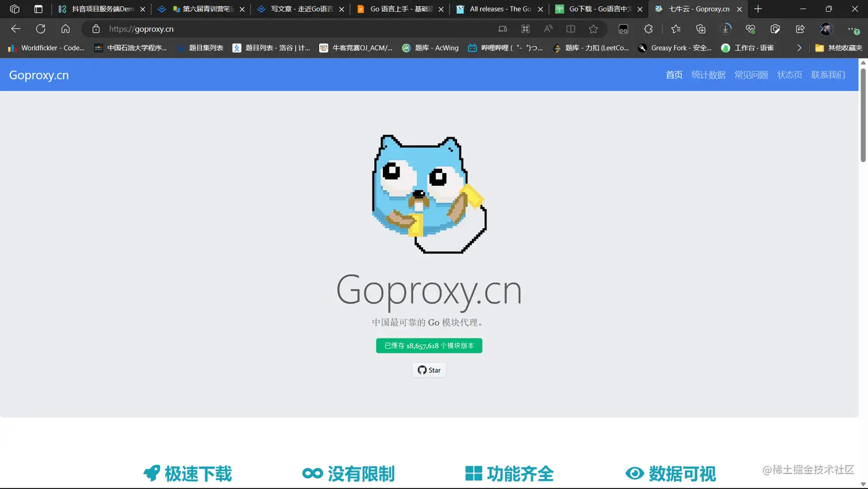
Task: Open Browser essentials heartbeat icon
Action: [x=750, y=29]
